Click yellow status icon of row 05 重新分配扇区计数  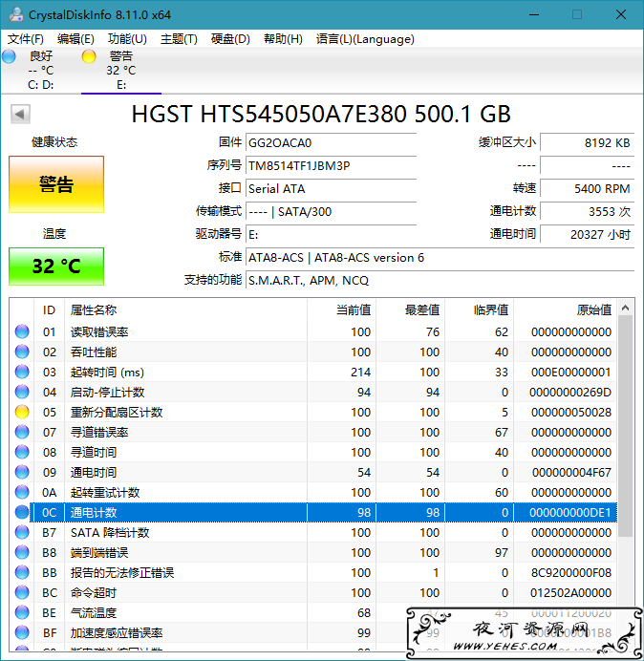tap(22, 412)
